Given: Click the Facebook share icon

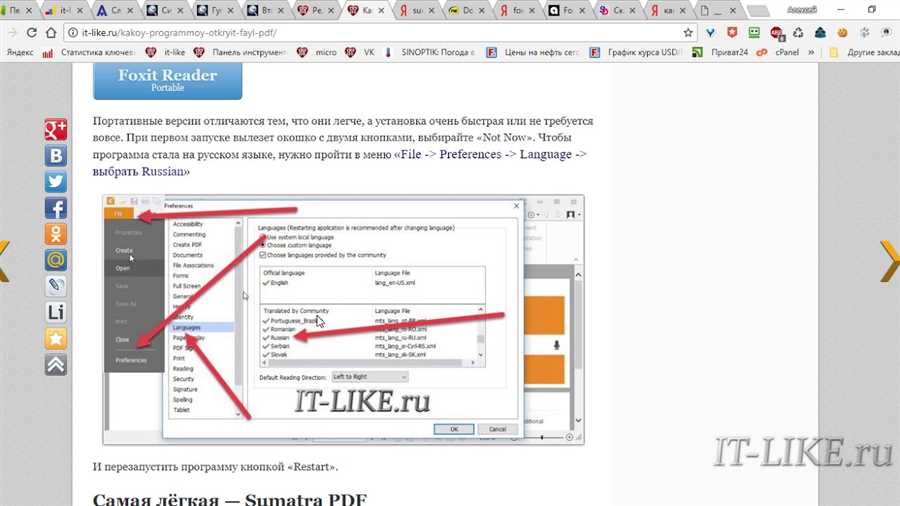Looking at the screenshot, I should tap(55, 207).
